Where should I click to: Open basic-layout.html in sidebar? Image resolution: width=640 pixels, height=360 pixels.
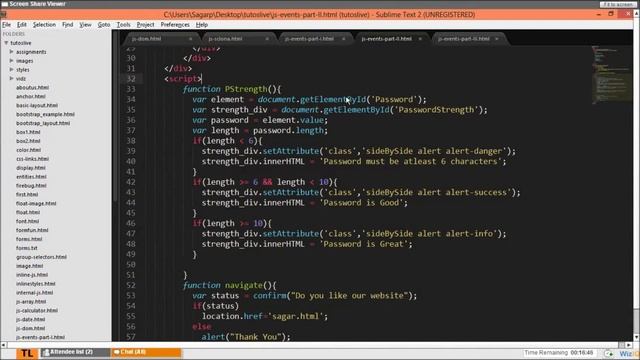37,105
